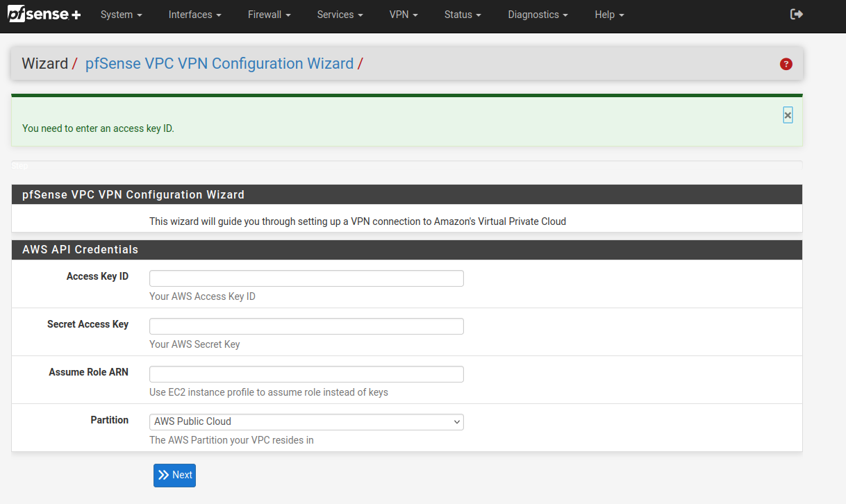Image resolution: width=846 pixels, height=504 pixels.
Task: Click the Next button
Action: tap(174, 476)
